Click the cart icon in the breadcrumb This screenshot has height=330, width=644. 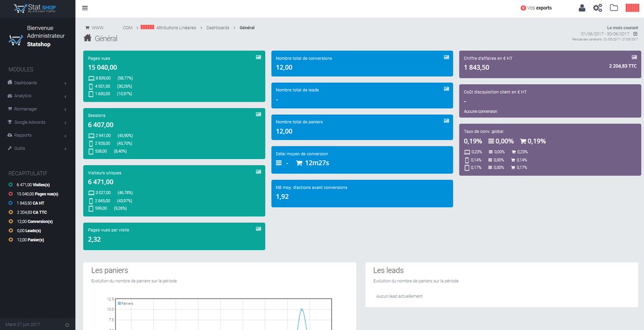tap(87, 27)
